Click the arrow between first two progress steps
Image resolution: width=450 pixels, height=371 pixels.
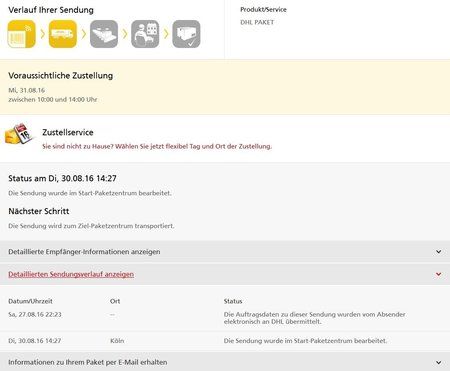click(x=43, y=34)
